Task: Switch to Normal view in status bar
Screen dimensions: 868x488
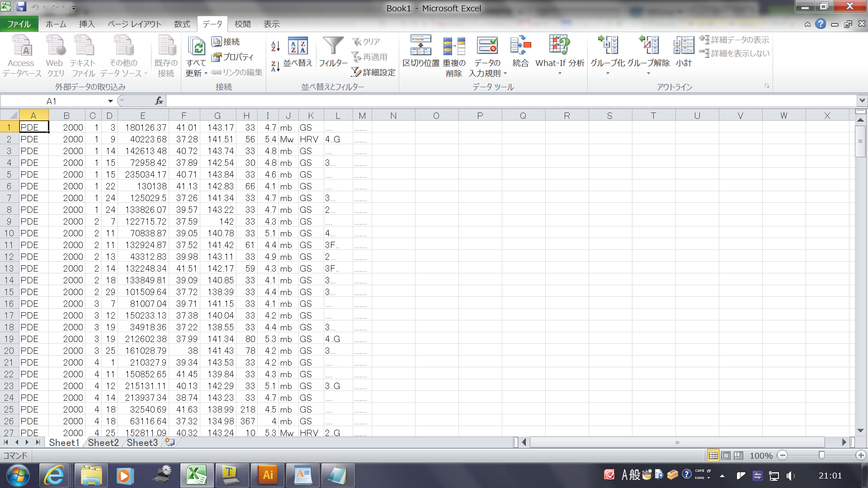Action: coord(713,455)
